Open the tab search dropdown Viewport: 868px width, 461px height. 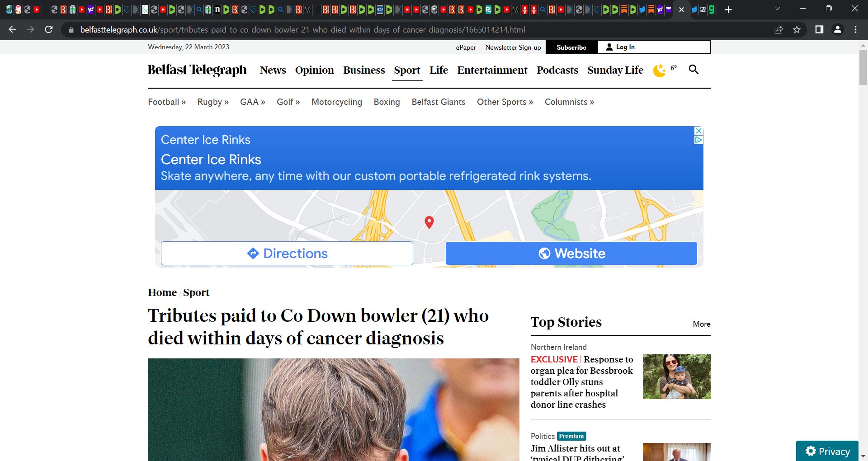(x=777, y=9)
